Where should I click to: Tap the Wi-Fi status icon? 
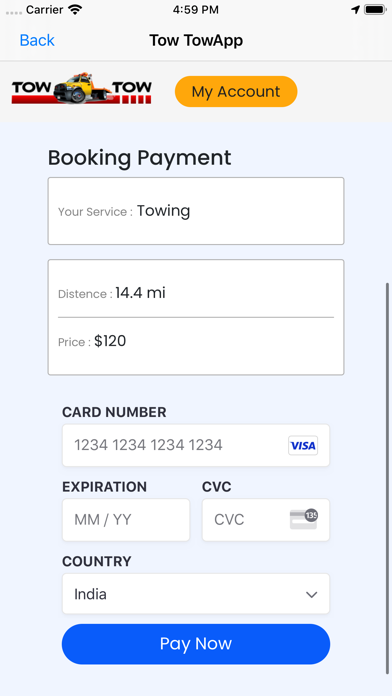(75, 10)
